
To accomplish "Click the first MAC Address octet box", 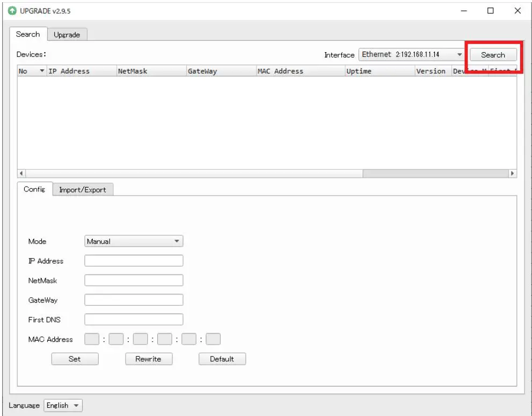I will tap(92, 339).
